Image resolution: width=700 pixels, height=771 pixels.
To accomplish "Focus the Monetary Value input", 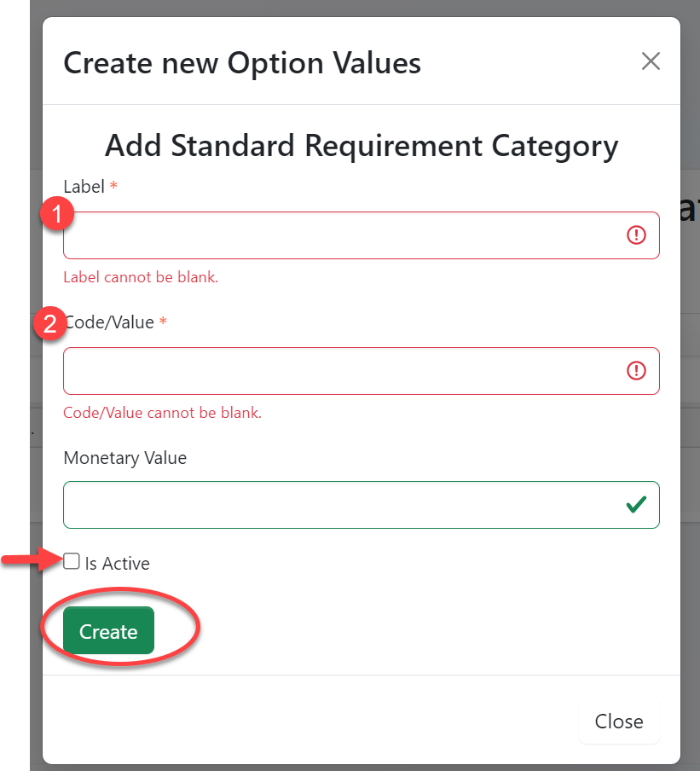I will click(x=341, y=505).
